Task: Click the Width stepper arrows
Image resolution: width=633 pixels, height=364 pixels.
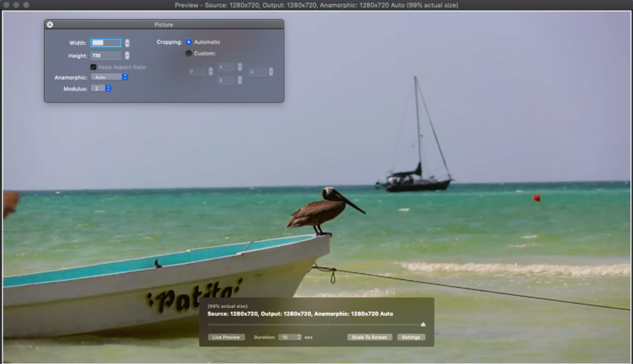Action: [x=127, y=43]
